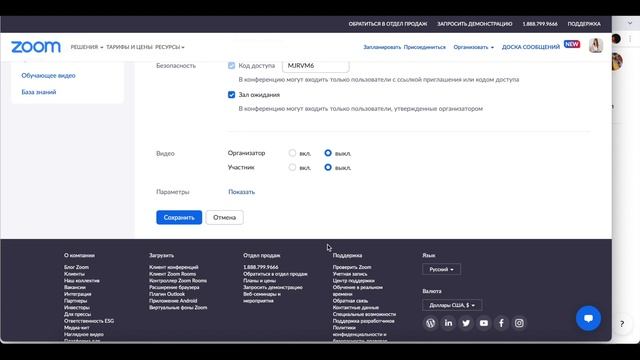
Task: Open Клиент конференций download link
Action: tap(174, 267)
